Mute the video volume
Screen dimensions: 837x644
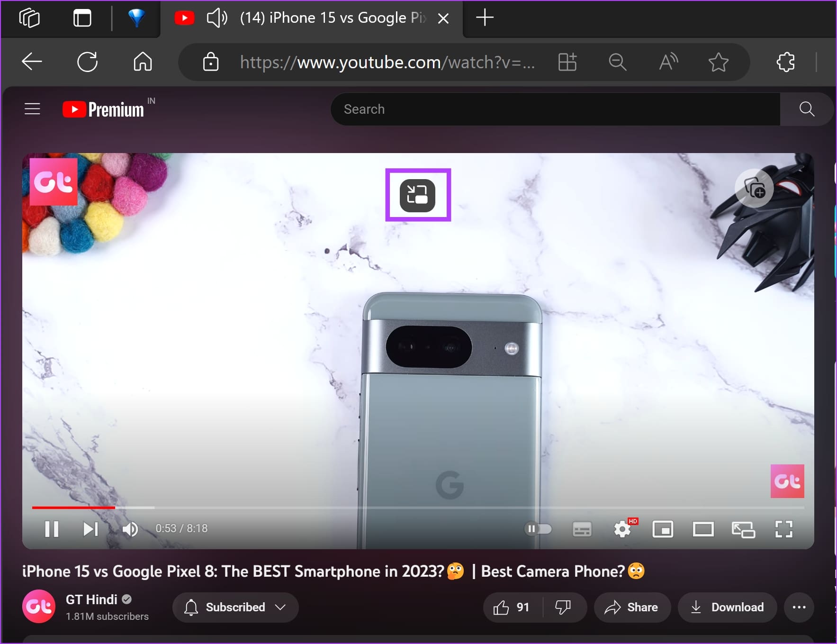[130, 529]
